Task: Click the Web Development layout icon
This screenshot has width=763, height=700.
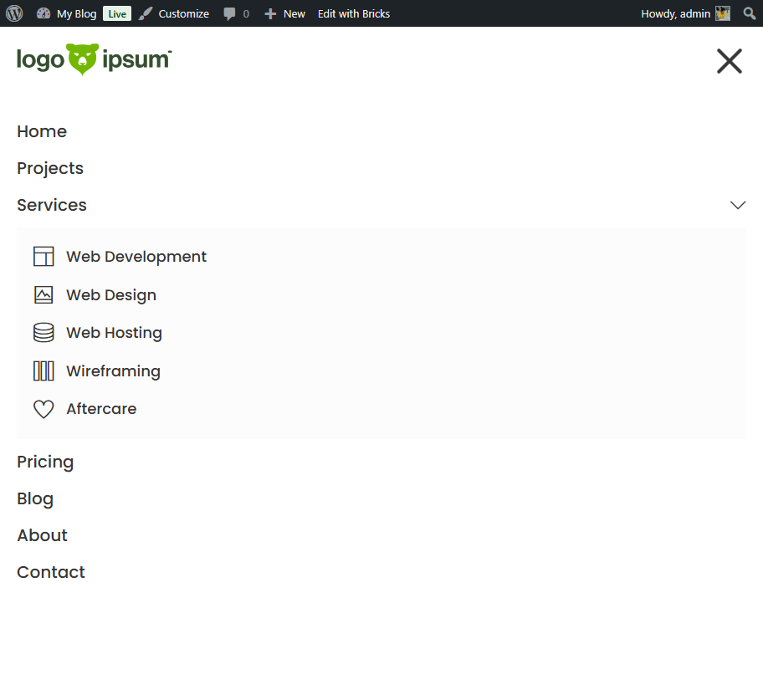Action: pos(44,257)
